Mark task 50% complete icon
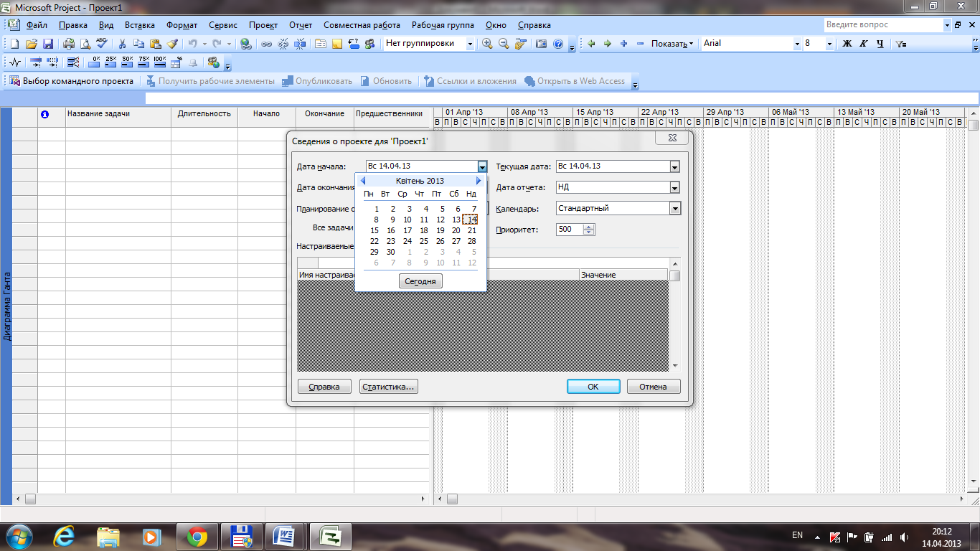 point(127,62)
